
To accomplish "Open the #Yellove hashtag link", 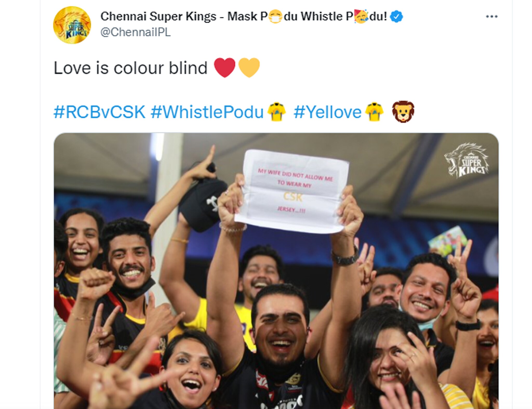I will (327, 112).
